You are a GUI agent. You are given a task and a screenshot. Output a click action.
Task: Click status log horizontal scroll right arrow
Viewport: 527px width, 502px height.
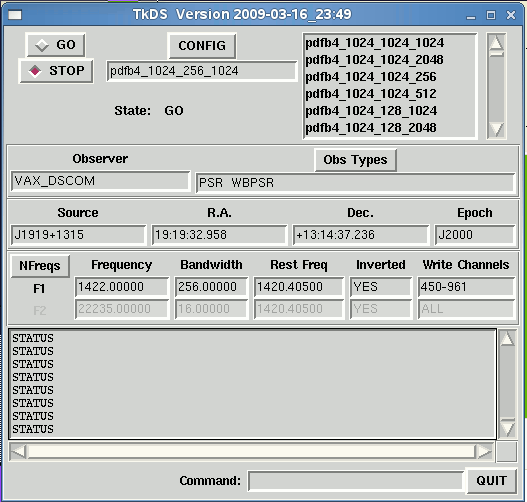tap(484, 452)
